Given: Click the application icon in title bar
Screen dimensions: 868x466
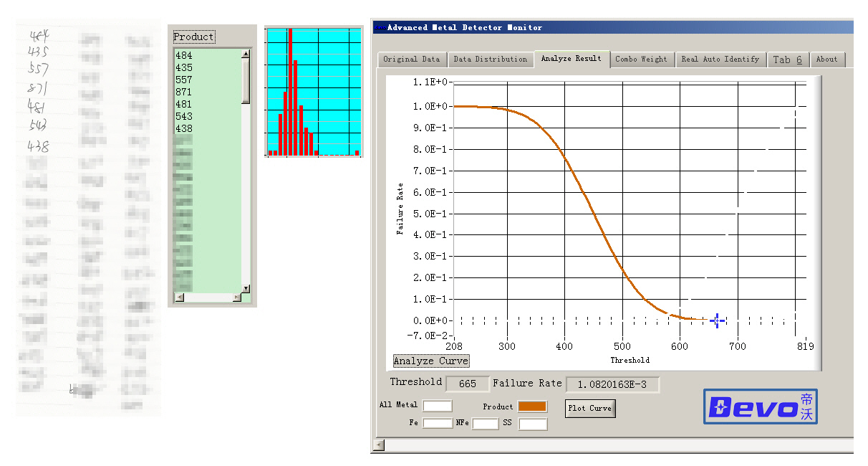Looking at the screenshot, I should click(x=380, y=27).
